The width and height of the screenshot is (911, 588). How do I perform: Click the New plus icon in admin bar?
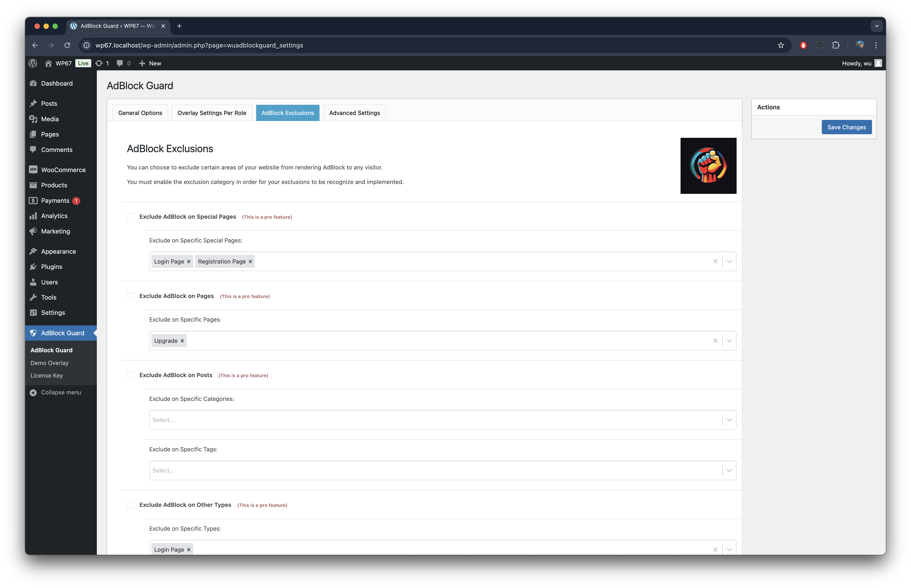pyautogui.click(x=142, y=63)
